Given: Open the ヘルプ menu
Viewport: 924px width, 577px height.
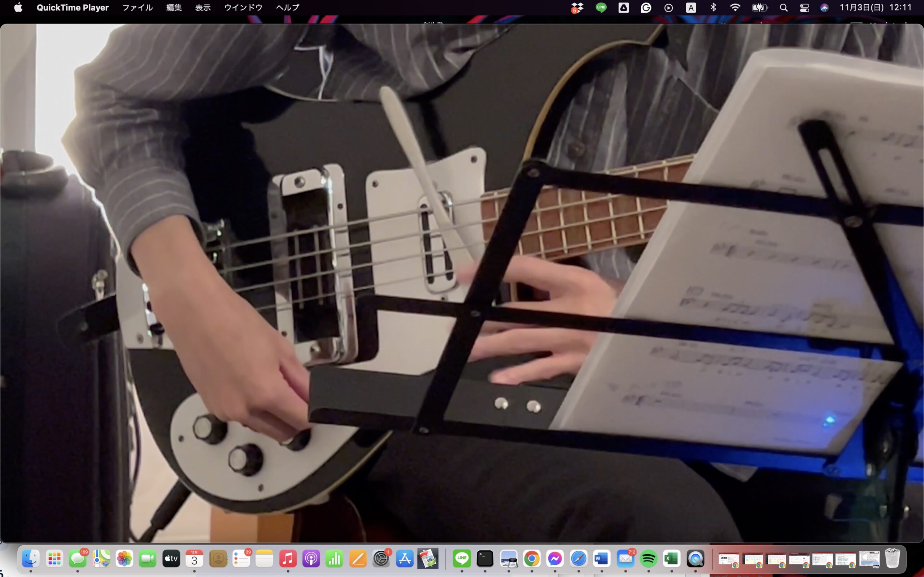Looking at the screenshot, I should pyautogui.click(x=288, y=8).
